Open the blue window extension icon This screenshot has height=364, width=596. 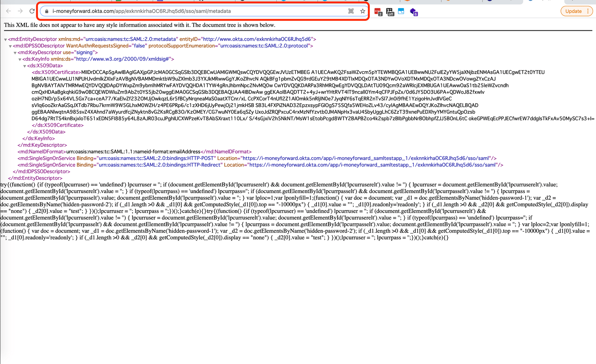pyautogui.click(x=401, y=11)
